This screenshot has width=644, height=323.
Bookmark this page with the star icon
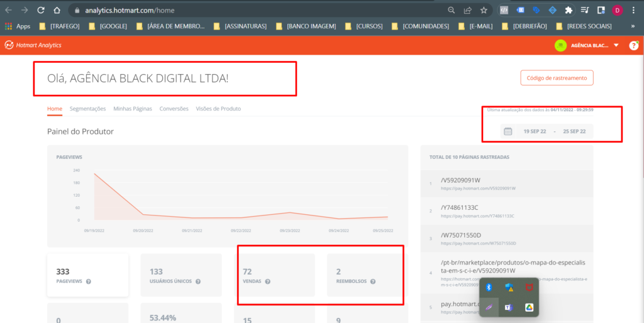[484, 10]
